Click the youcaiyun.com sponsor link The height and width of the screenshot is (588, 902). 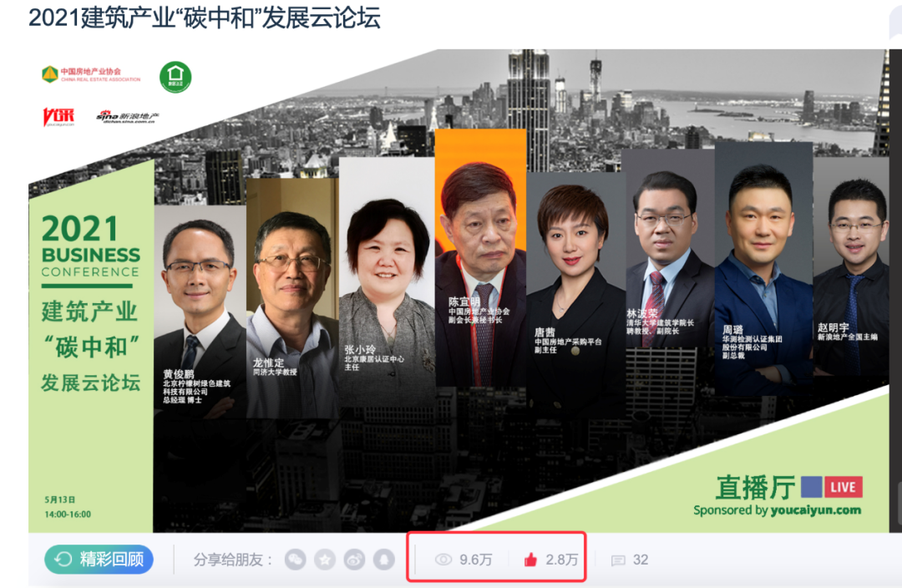point(816,509)
